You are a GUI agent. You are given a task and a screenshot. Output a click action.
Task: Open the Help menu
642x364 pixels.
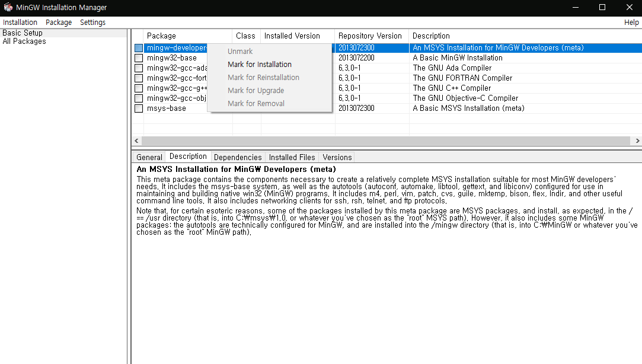coord(631,23)
